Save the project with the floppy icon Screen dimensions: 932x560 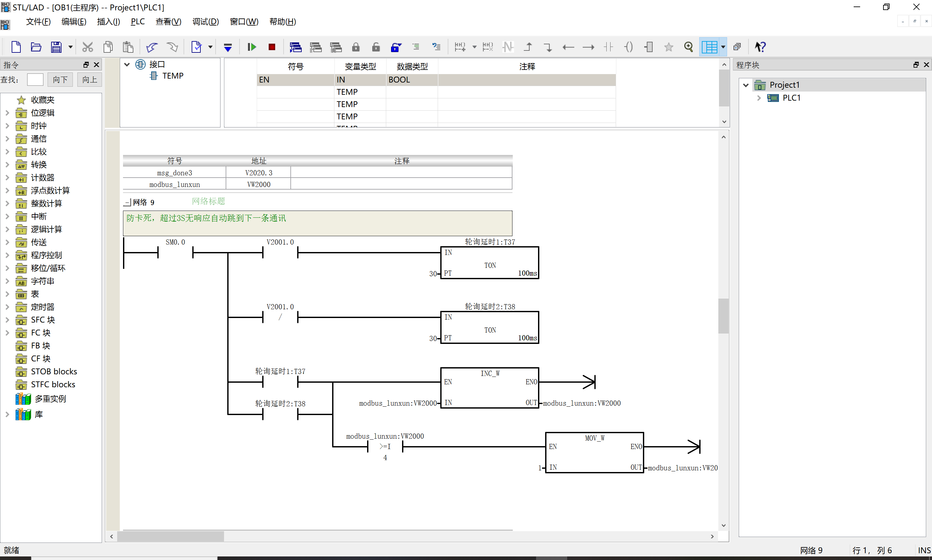[56, 47]
